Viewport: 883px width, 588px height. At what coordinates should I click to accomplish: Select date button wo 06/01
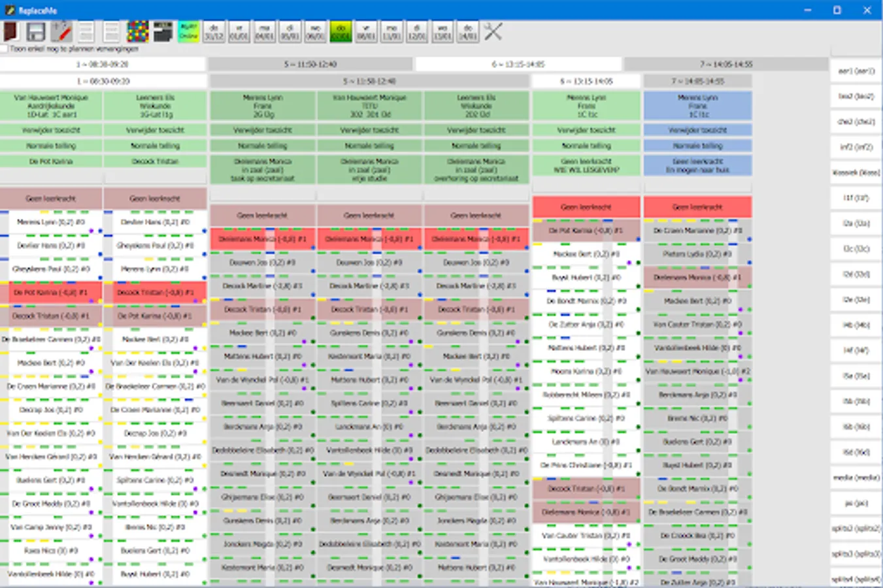(315, 31)
